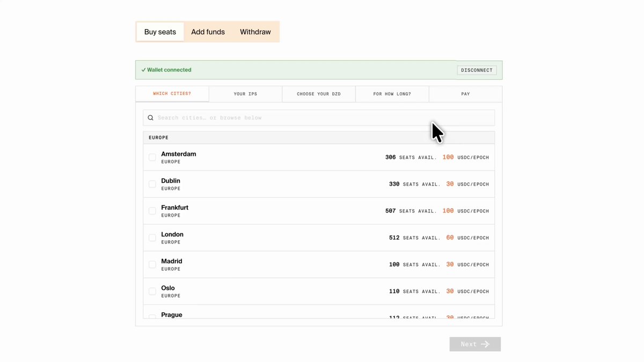644x362 pixels.
Task: Click London's 60 USDC/EPOCH price
Action: [467, 238]
